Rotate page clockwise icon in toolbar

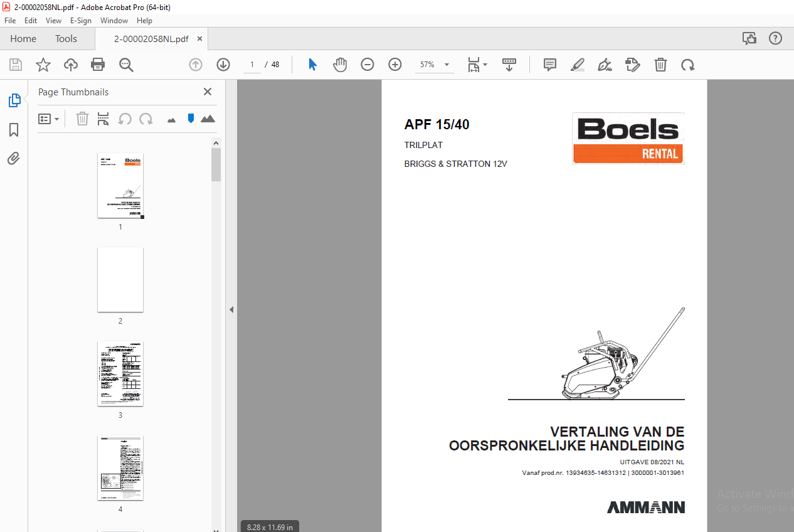pyautogui.click(x=688, y=65)
